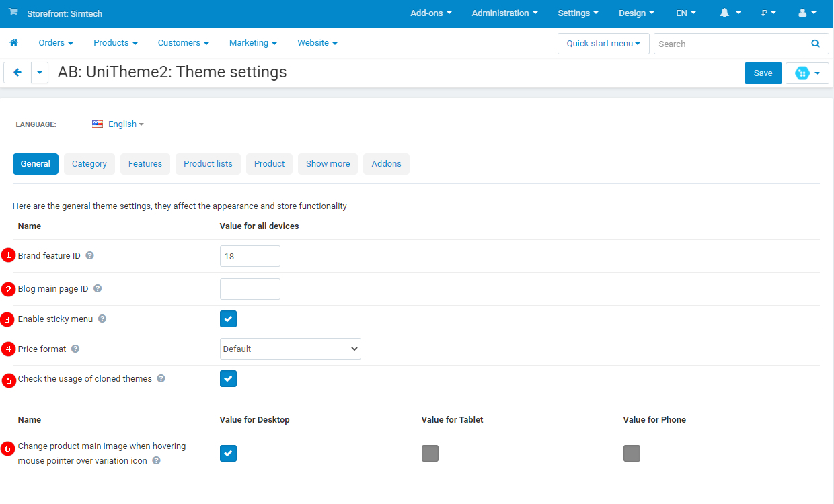Click the 'Value for Tablet' column header

coord(453,420)
